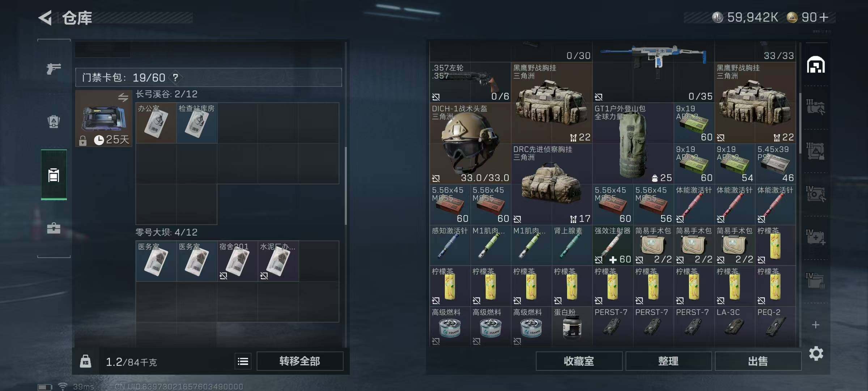
Task: Click the 整理 button
Action: [x=668, y=361]
